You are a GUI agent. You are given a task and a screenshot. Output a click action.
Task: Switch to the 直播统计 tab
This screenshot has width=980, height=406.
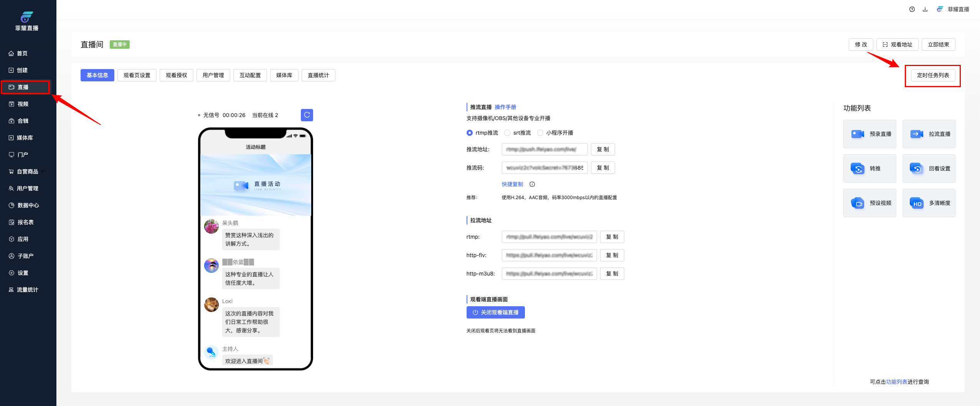pyautogui.click(x=318, y=75)
